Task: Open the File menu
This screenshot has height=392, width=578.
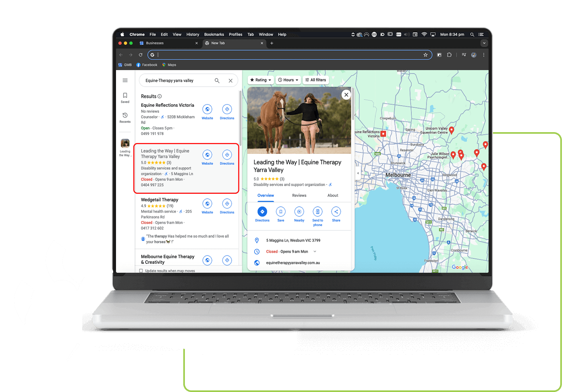Action: pyautogui.click(x=153, y=35)
